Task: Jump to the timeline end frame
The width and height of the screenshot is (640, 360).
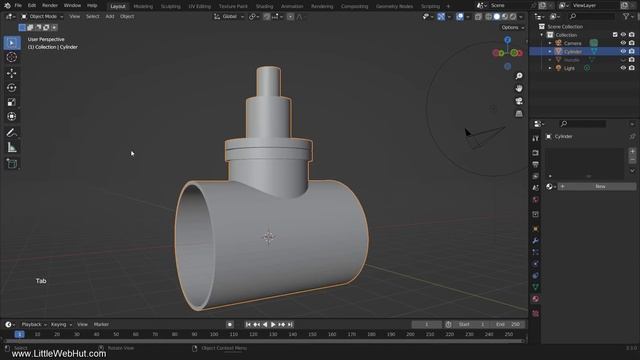Action: point(290,324)
